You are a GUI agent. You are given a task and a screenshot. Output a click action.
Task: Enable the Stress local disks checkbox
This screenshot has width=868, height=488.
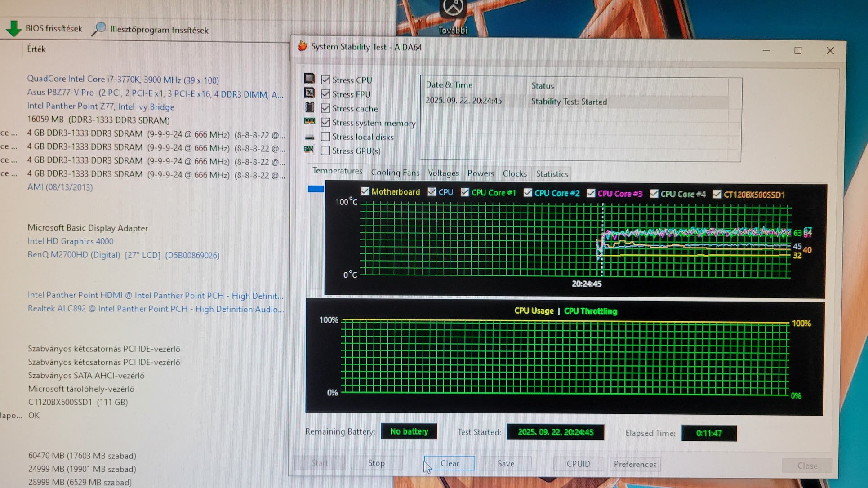pyautogui.click(x=326, y=137)
